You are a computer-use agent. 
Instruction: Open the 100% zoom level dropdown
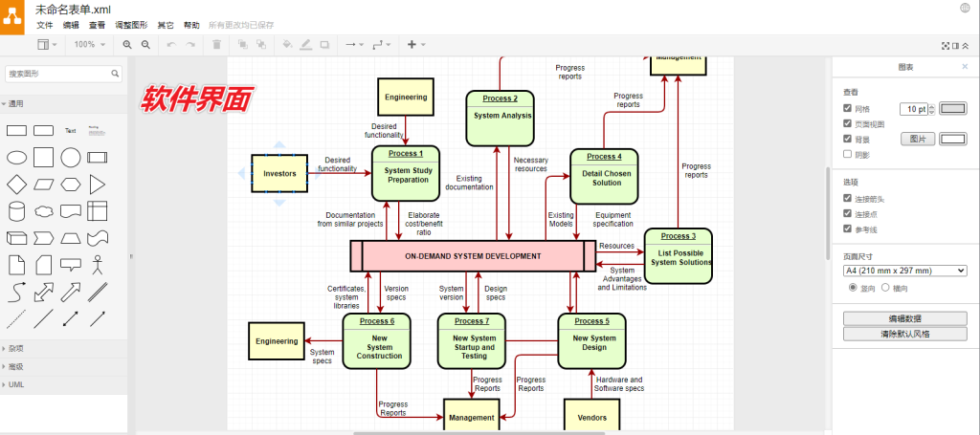pos(90,45)
